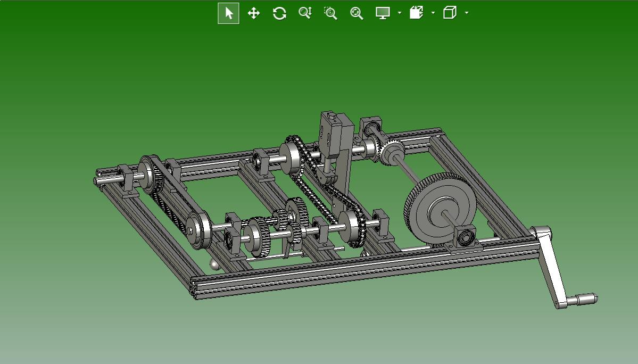Select the arrow pointer tool

[228, 13]
